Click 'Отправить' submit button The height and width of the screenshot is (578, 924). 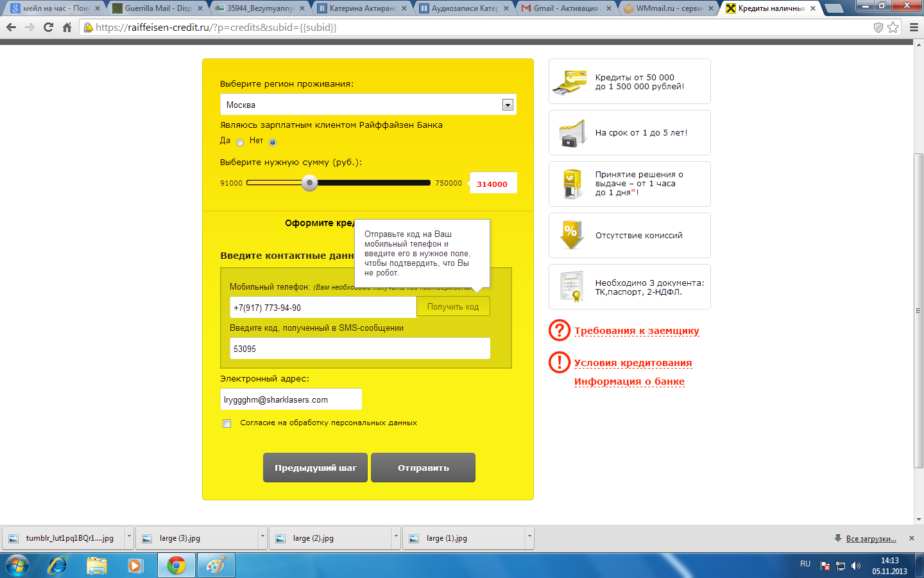[424, 468]
